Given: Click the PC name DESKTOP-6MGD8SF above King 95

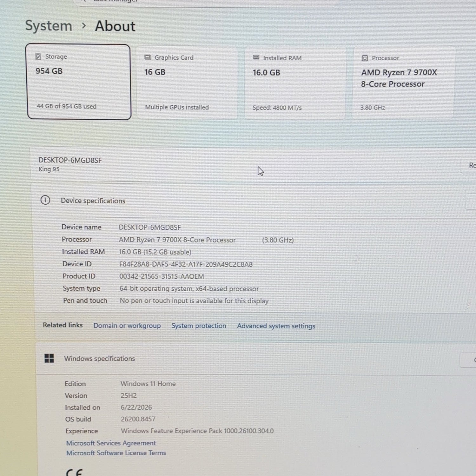Looking at the screenshot, I should pos(70,160).
